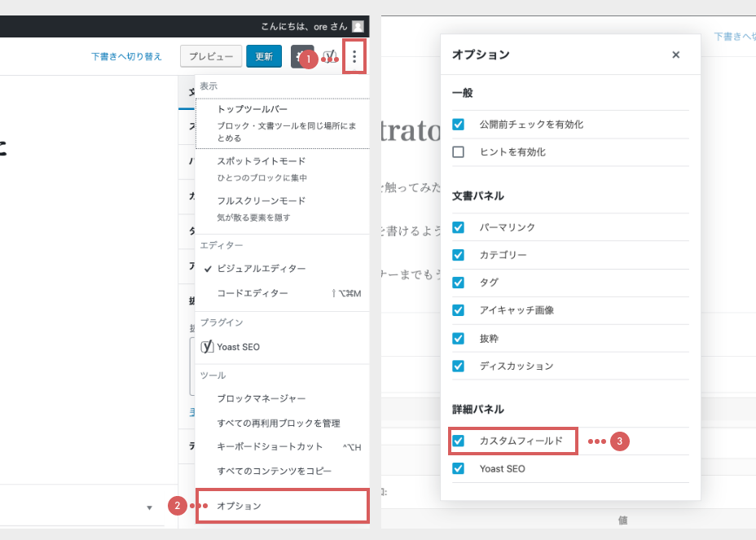Screen dimensions: 756x540
Task: Click the user avatar in admin bar
Action: 358,26
